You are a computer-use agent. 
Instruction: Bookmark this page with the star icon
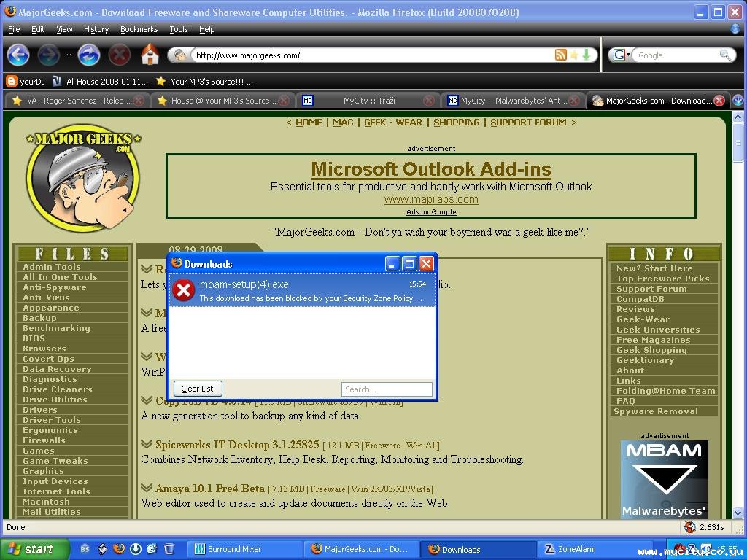573,55
